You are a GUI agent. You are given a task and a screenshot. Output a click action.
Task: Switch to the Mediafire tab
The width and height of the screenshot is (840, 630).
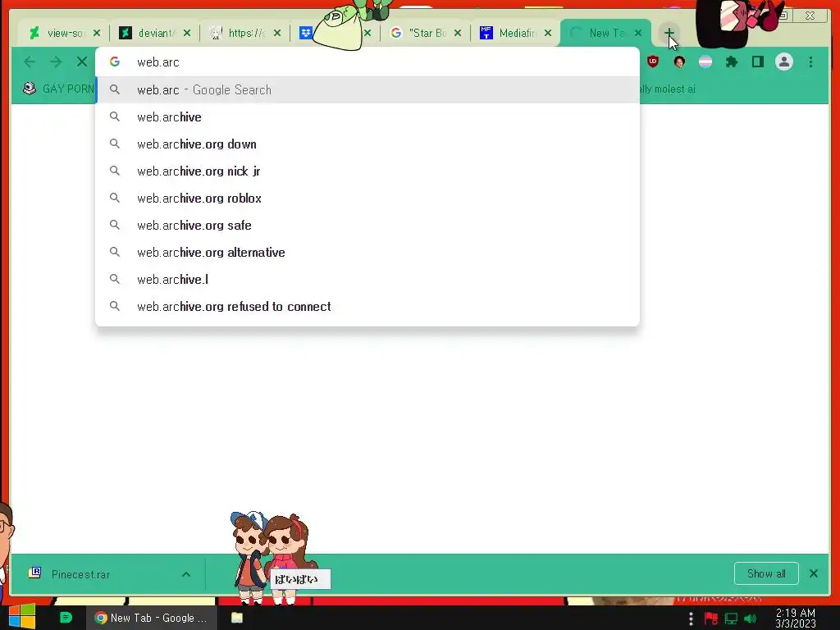515,33
